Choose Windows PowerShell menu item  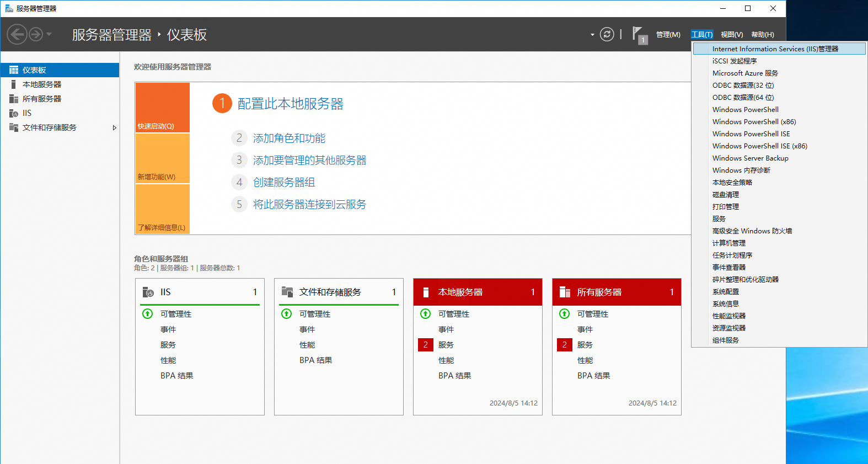(x=779, y=110)
